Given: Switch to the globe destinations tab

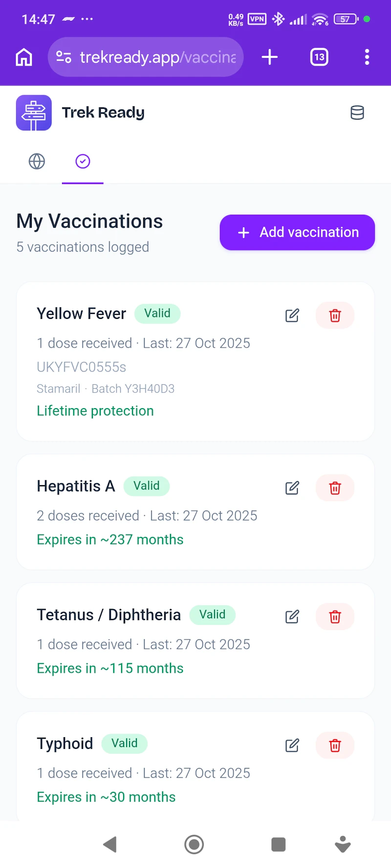Looking at the screenshot, I should pyautogui.click(x=37, y=161).
